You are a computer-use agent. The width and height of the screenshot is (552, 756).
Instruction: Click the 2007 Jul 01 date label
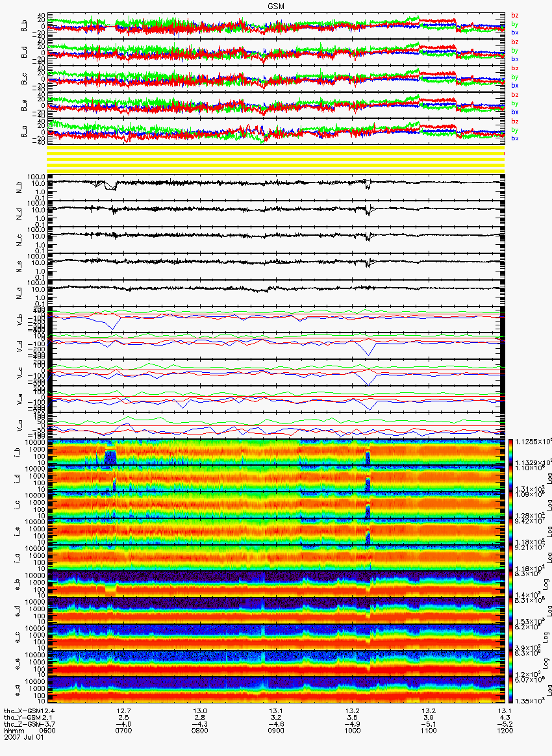click(23, 737)
